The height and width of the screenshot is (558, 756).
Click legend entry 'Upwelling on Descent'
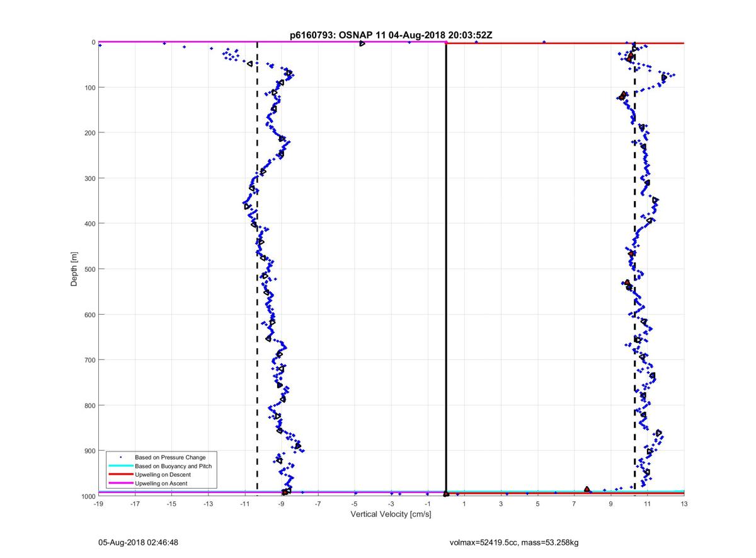tap(163, 475)
